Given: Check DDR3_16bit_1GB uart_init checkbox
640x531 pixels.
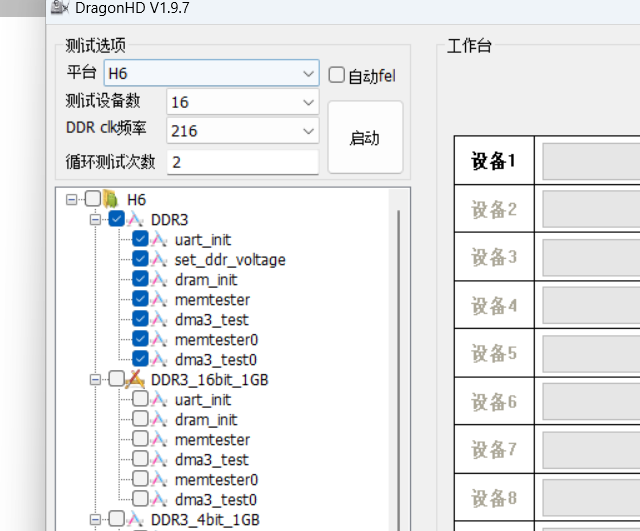Looking at the screenshot, I should [x=140, y=399].
